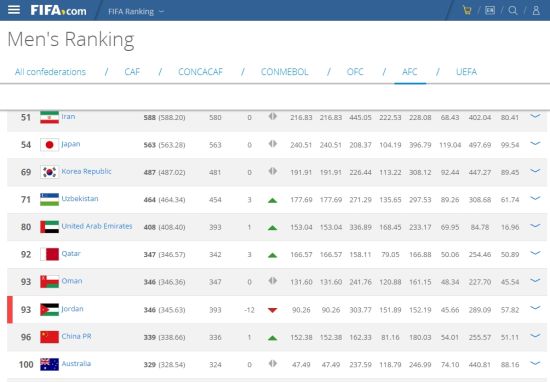
Task: Click Qatar's green up-arrow movement icon
Action: pyautogui.click(x=273, y=255)
